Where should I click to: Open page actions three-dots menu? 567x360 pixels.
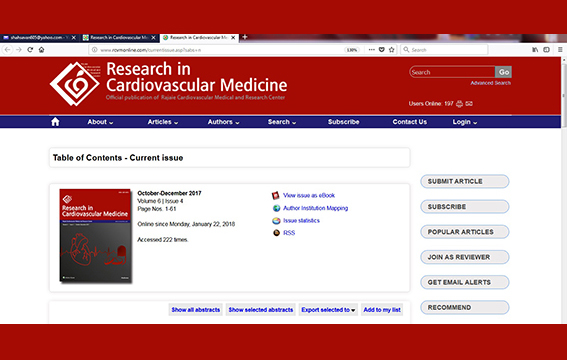371,50
